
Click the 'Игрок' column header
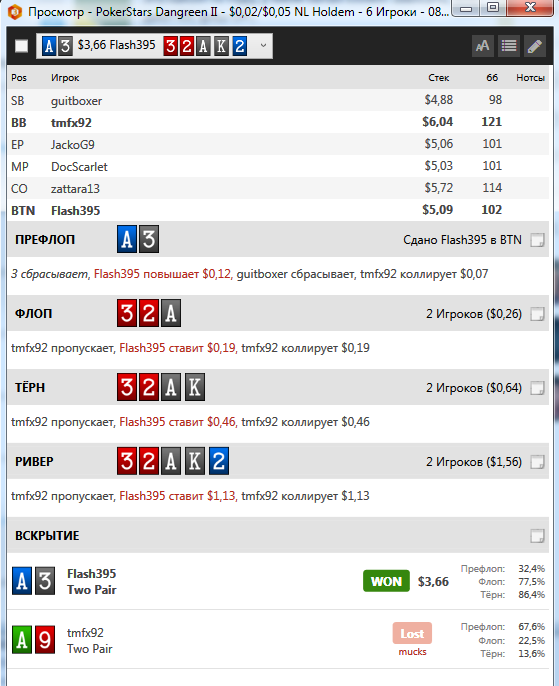click(x=65, y=78)
